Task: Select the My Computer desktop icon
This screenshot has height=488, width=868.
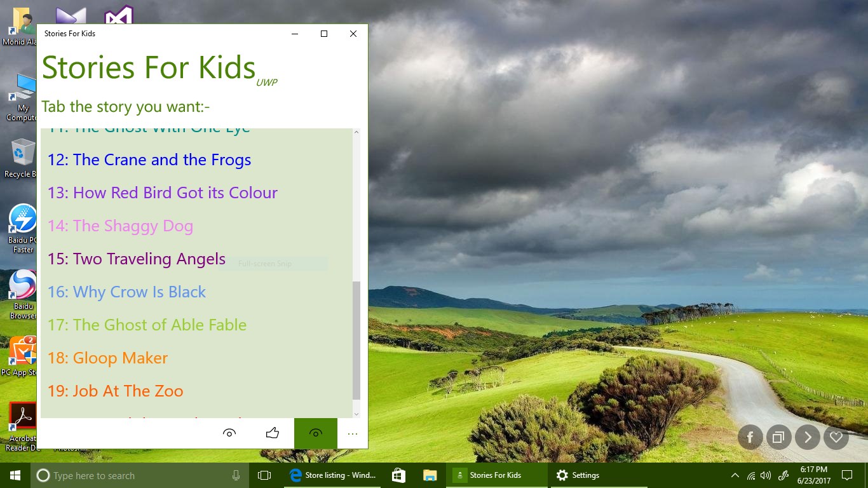Action: click(x=22, y=97)
